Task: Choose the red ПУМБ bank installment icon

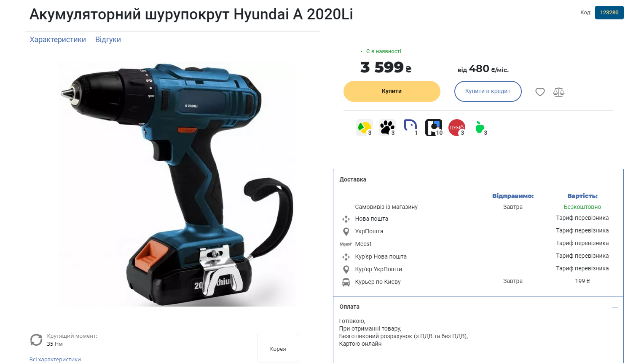Action: (x=457, y=128)
